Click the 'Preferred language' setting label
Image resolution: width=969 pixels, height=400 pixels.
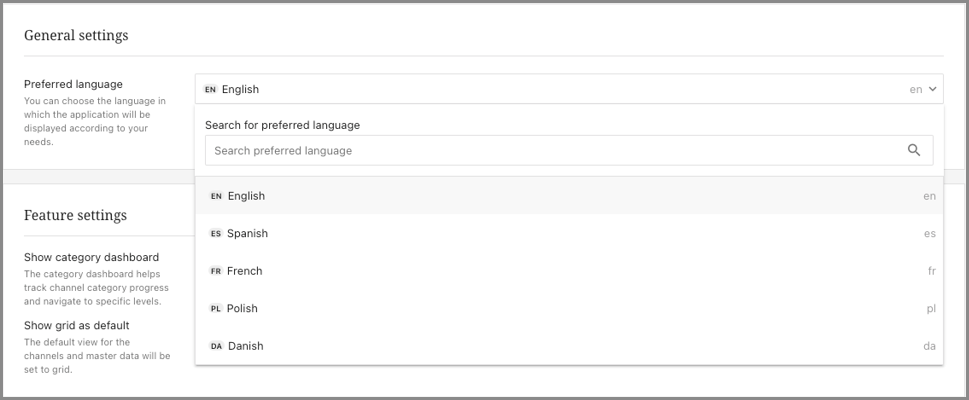tap(73, 84)
